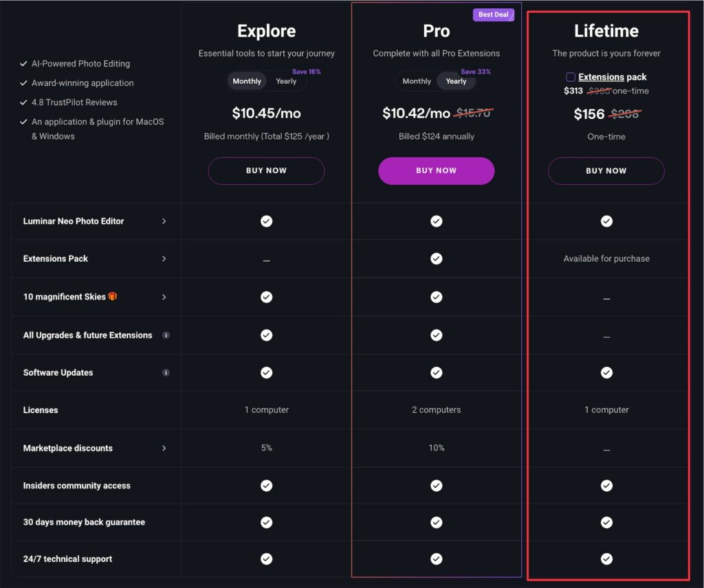Select Yearly billing for the Pro plan

coord(456,81)
